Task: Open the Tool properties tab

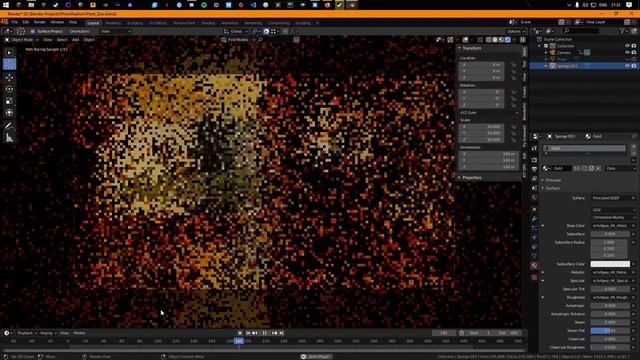Action: point(534,149)
